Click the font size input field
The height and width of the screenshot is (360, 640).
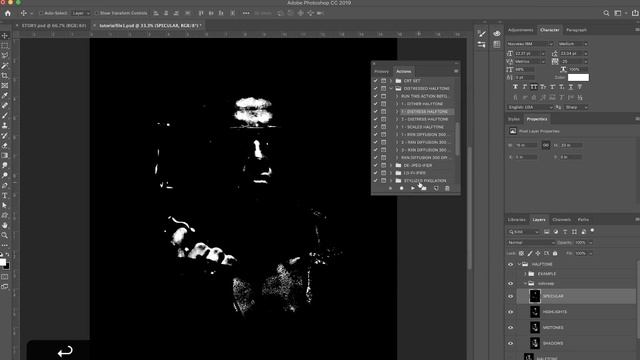pos(527,53)
